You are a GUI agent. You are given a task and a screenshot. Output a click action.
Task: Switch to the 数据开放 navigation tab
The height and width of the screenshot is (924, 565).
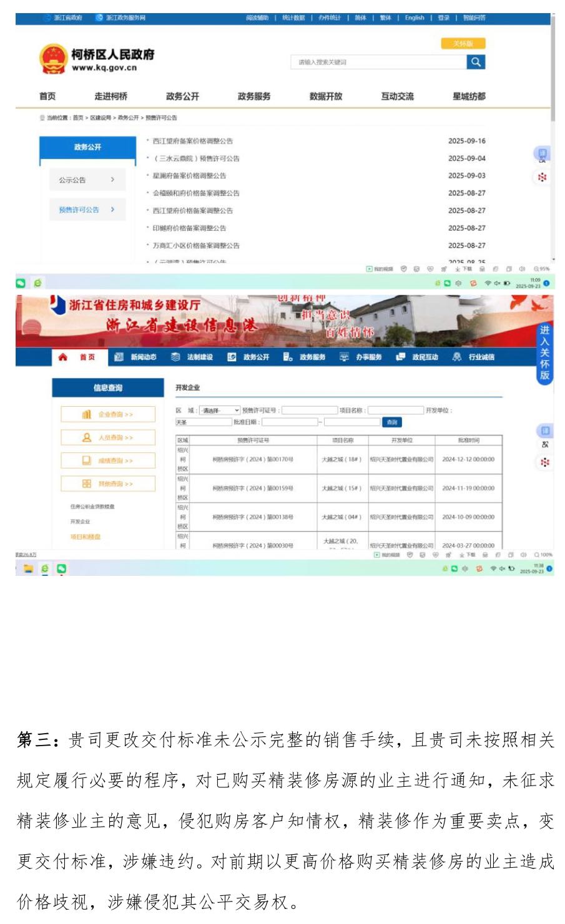[326, 96]
